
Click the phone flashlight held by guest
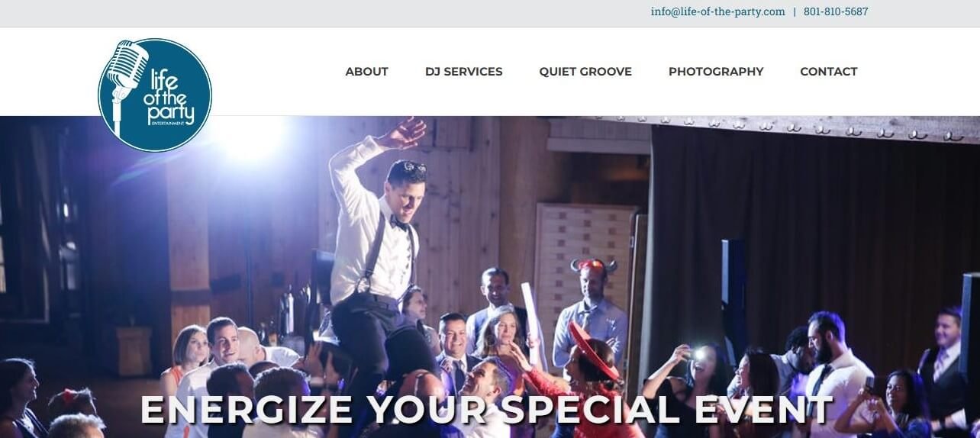pos(698,353)
